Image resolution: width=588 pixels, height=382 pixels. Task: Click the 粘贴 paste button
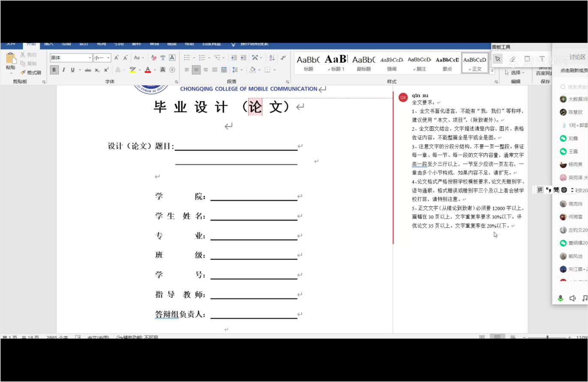[11, 62]
